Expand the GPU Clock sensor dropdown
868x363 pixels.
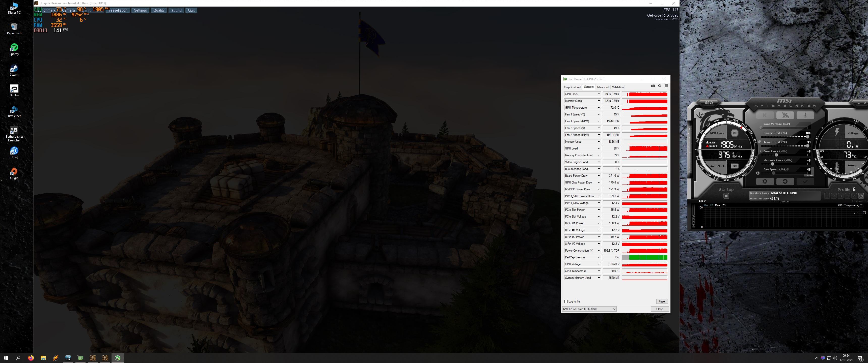pos(599,94)
